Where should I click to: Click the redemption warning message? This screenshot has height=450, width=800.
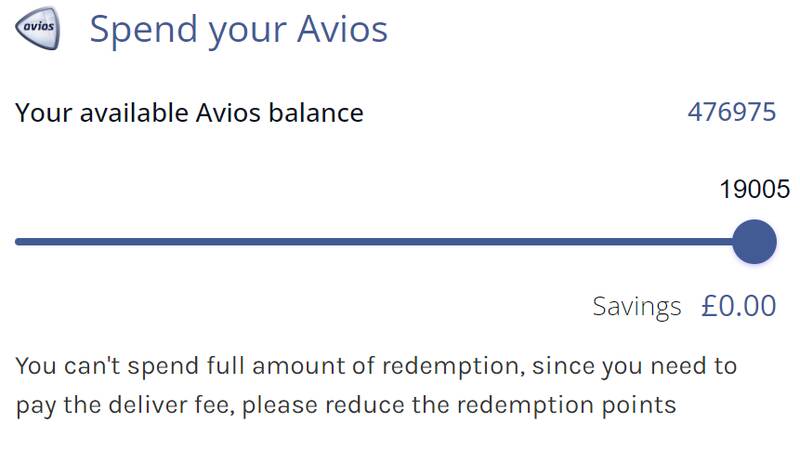(376, 386)
